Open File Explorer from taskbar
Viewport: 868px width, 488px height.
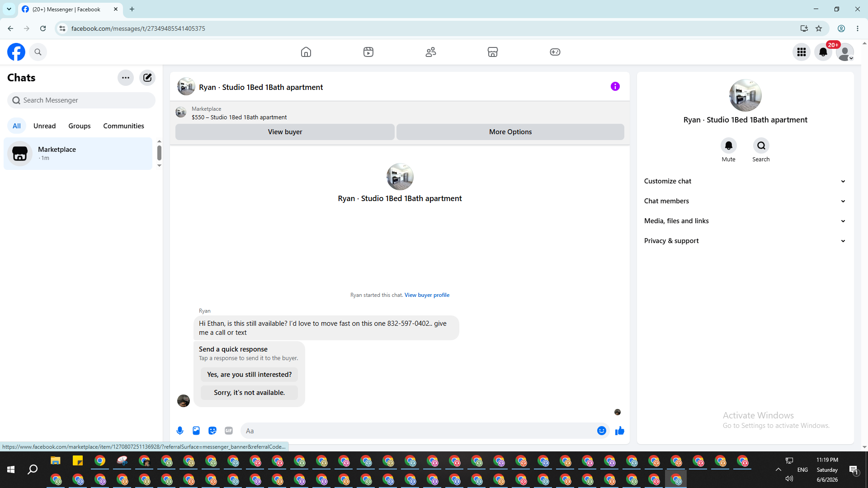[x=55, y=461]
